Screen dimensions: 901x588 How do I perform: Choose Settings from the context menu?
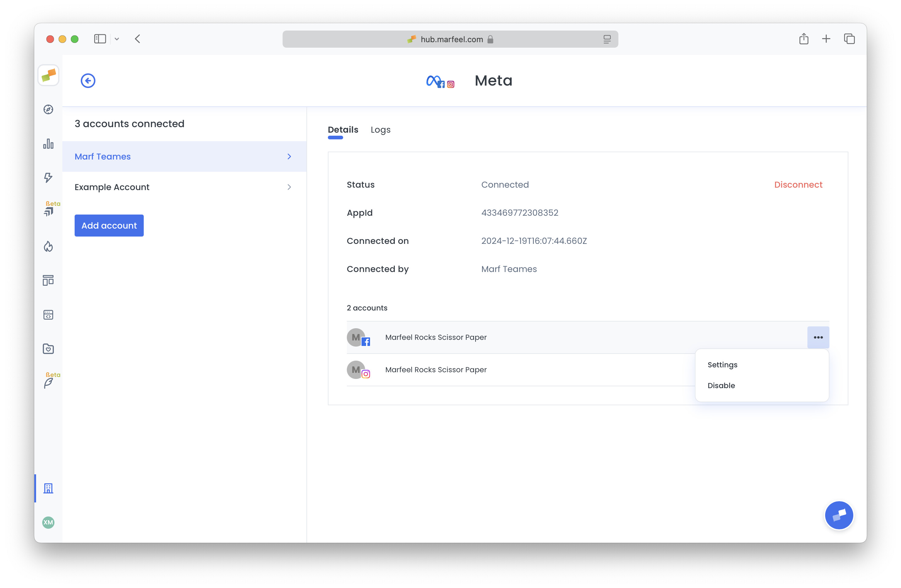[722, 364]
